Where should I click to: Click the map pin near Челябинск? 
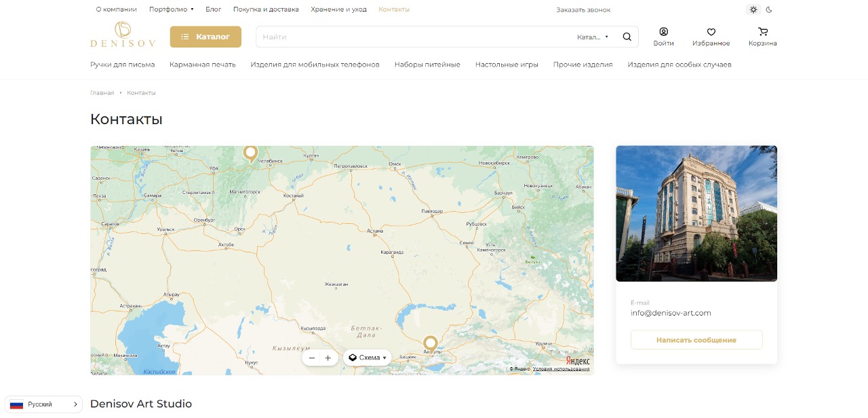tap(250, 154)
